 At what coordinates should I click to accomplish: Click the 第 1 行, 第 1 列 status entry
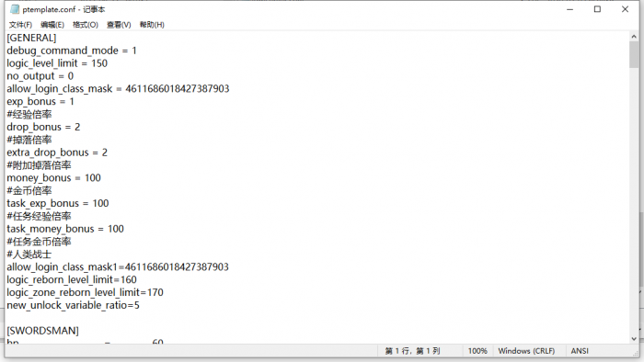point(413,351)
